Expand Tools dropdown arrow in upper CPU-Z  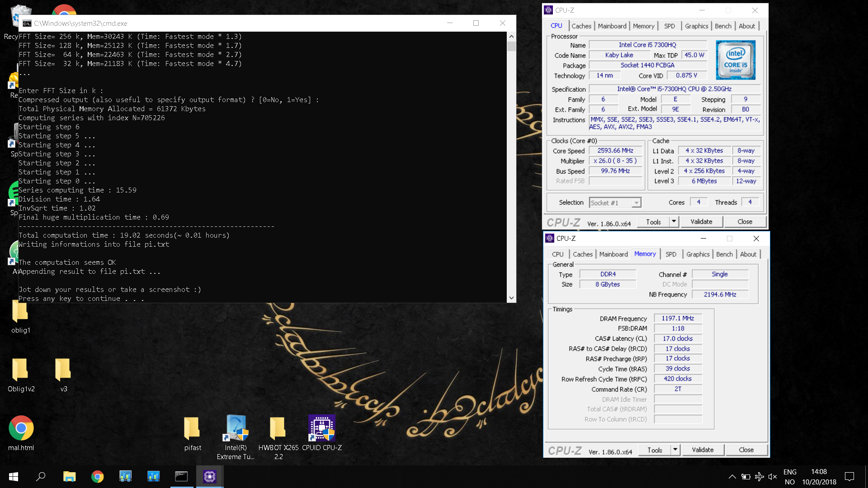(x=674, y=222)
